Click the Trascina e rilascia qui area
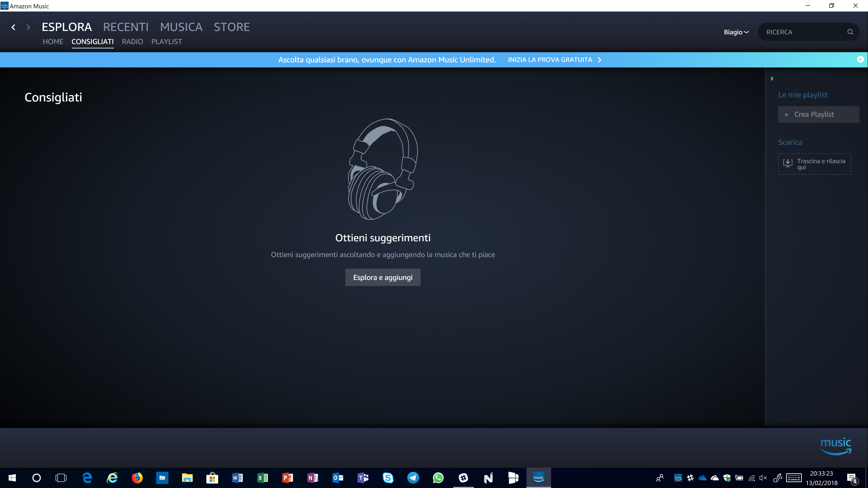Image resolution: width=868 pixels, height=488 pixels. tap(814, 164)
